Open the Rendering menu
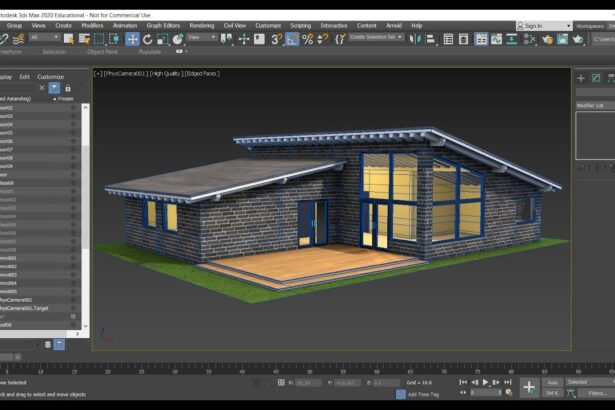615x410 pixels. point(201,25)
